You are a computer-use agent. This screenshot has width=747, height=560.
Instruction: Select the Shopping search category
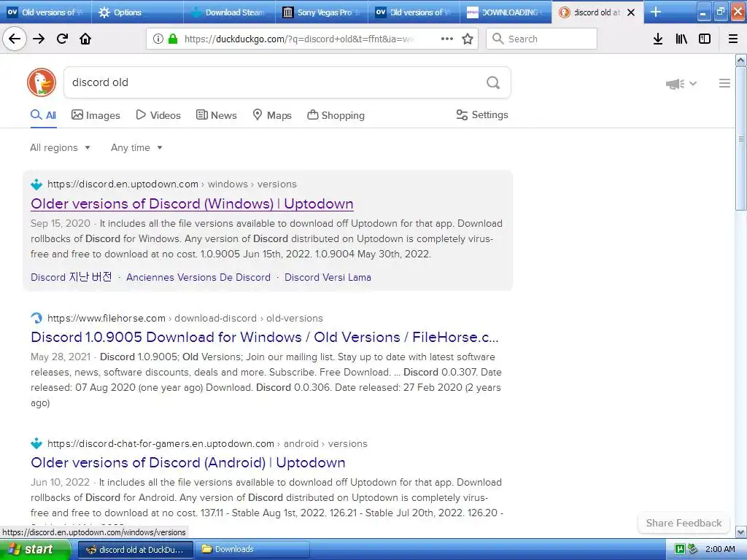coord(336,115)
